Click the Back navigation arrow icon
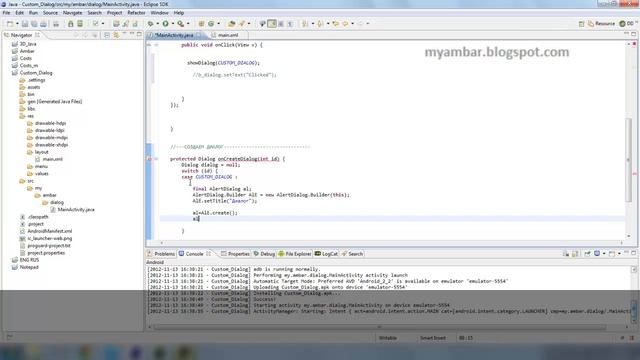This screenshot has width=640, height=360. [345, 24]
